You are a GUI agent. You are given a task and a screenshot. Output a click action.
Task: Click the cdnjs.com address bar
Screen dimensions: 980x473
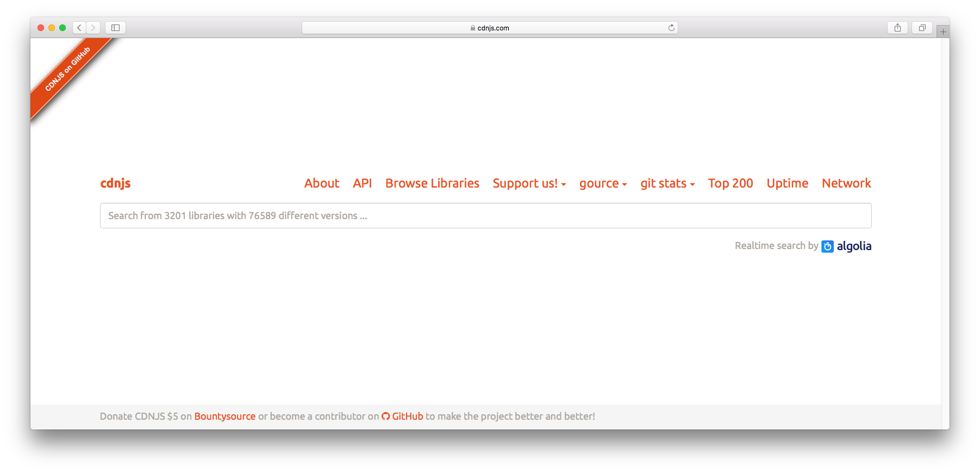tap(490, 28)
